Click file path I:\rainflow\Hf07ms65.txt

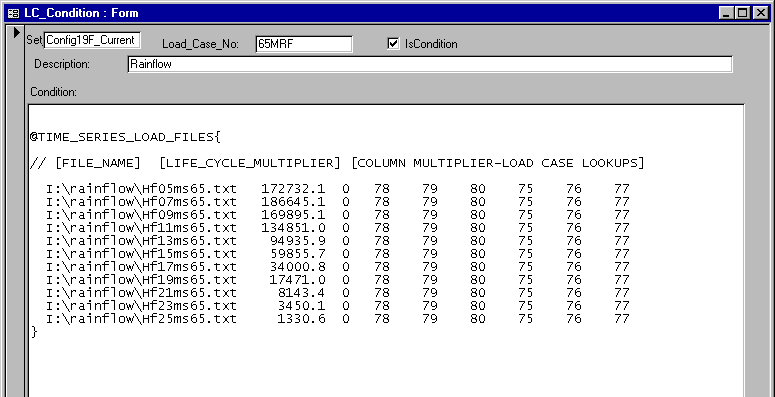141,202
